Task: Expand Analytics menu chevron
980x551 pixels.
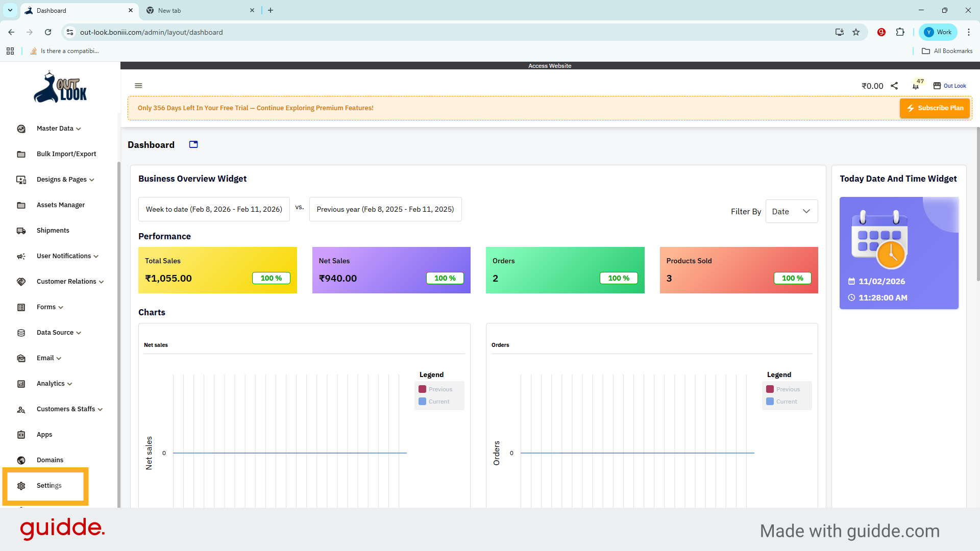Action: [x=70, y=384]
